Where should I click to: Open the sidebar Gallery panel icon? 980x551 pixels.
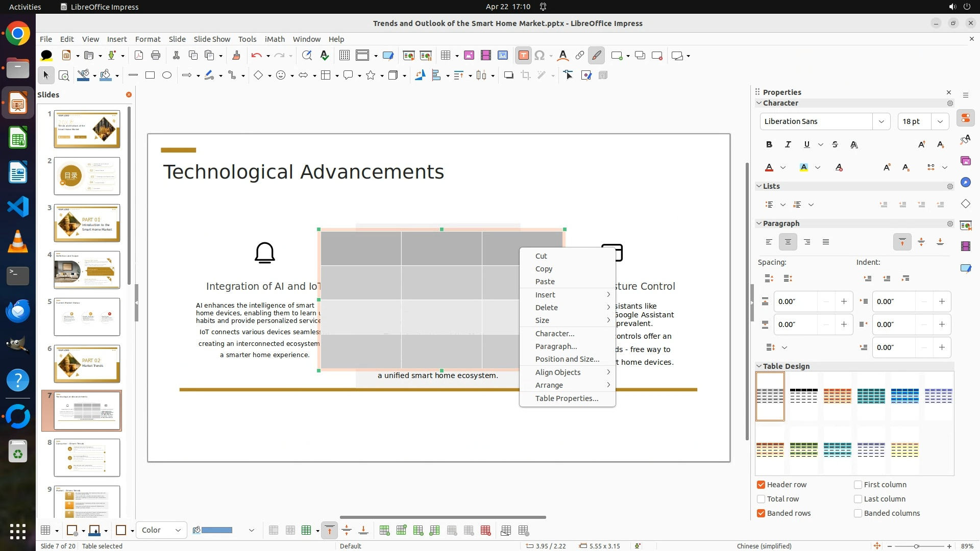965,161
